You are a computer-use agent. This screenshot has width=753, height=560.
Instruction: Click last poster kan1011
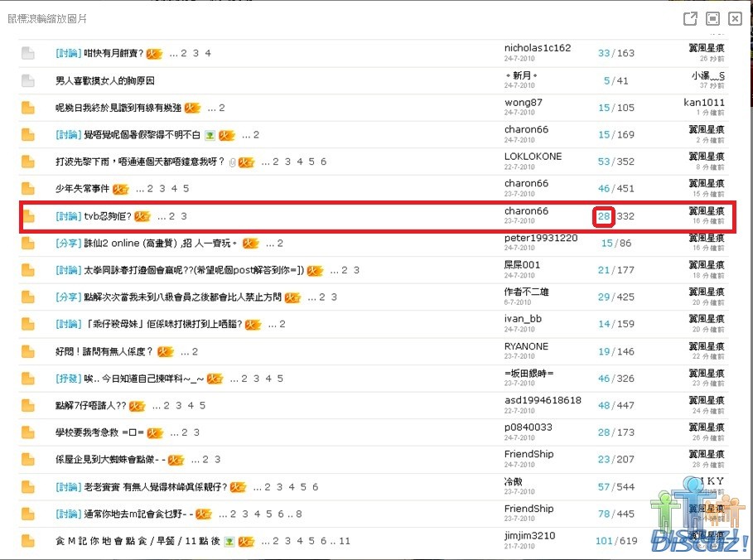tap(703, 103)
